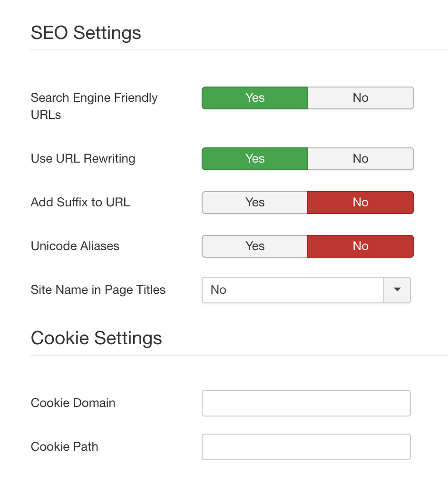Click No for Add Suffix to URL
Viewport: 448px width, 504px height.
pos(360,203)
